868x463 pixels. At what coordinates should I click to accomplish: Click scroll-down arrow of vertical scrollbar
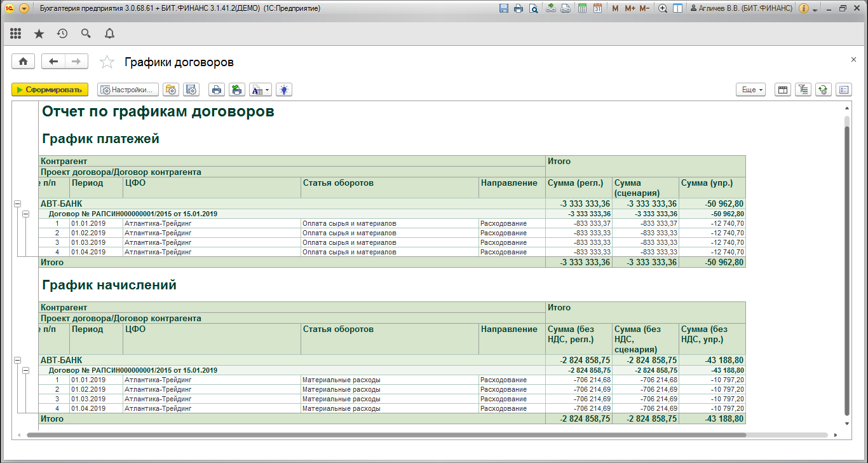pos(846,423)
